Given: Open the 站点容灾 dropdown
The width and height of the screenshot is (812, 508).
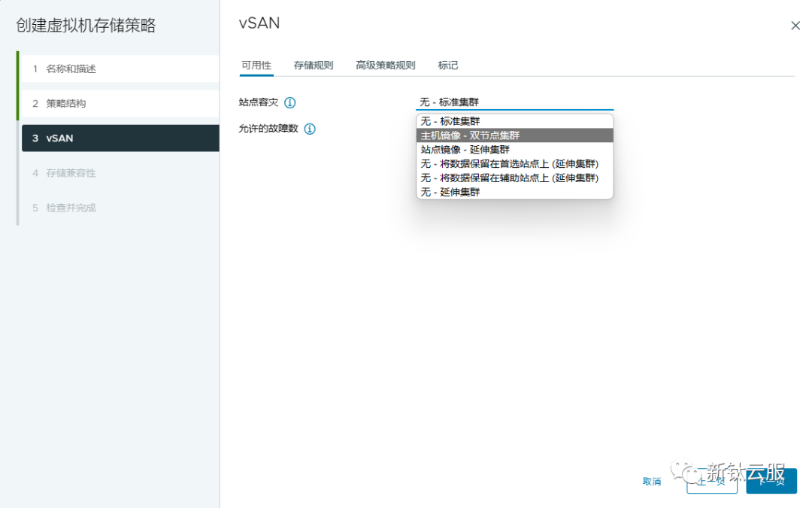Looking at the screenshot, I should click(x=514, y=101).
